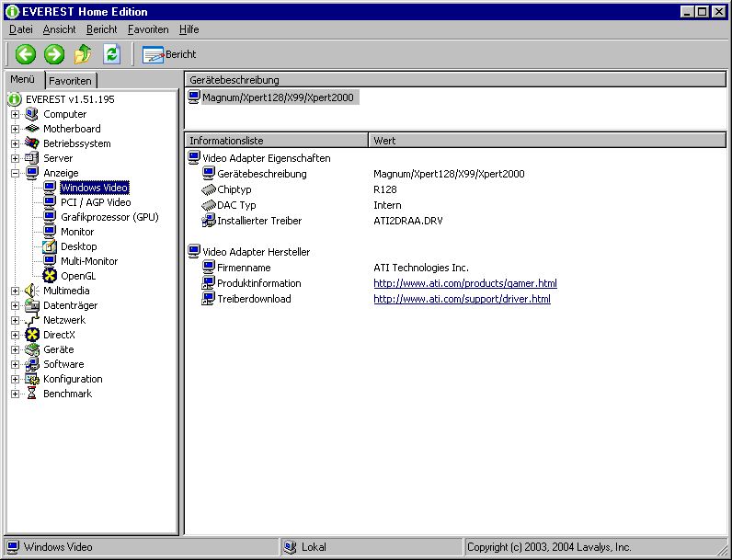
Task: Expand the Benchmark tree node
Action: coord(15,394)
